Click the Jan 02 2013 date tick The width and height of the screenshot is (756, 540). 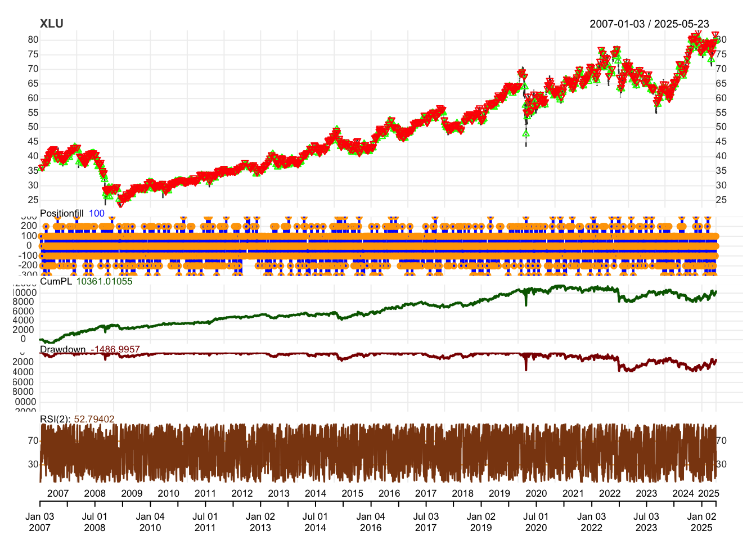(x=260, y=522)
